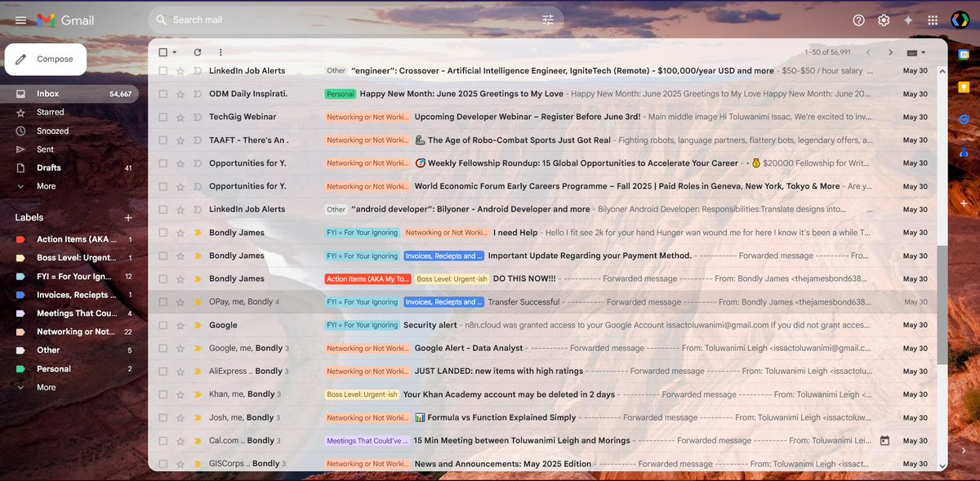Toggle importance marker on TAAFT email
The image size is (980, 481).
tap(197, 140)
